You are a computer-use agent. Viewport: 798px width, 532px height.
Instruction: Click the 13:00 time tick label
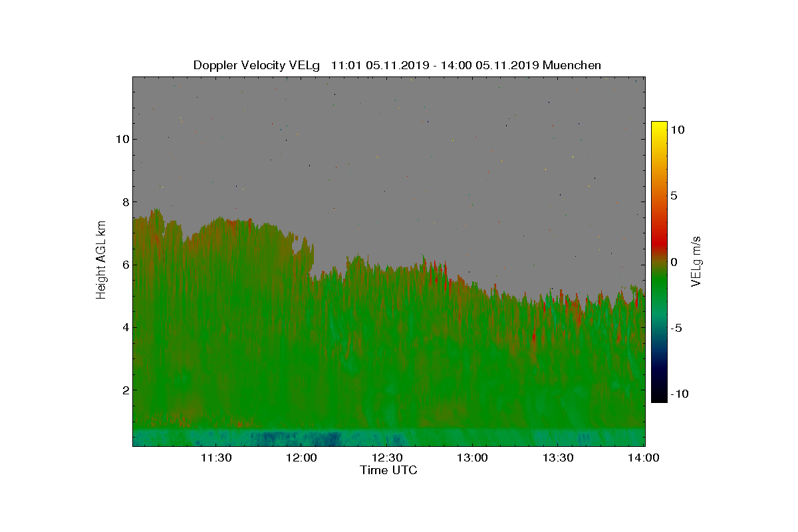coord(473,458)
